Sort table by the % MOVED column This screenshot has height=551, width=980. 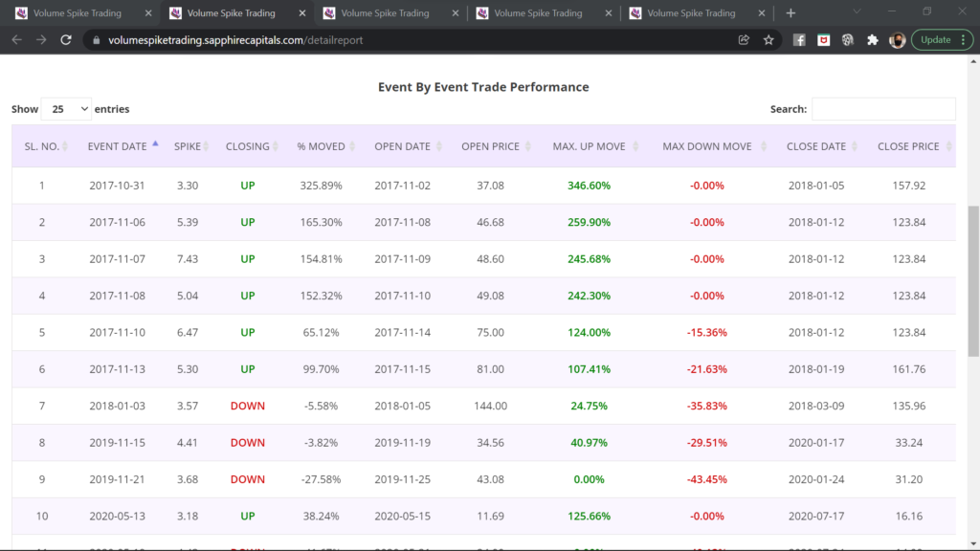(x=321, y=146)
